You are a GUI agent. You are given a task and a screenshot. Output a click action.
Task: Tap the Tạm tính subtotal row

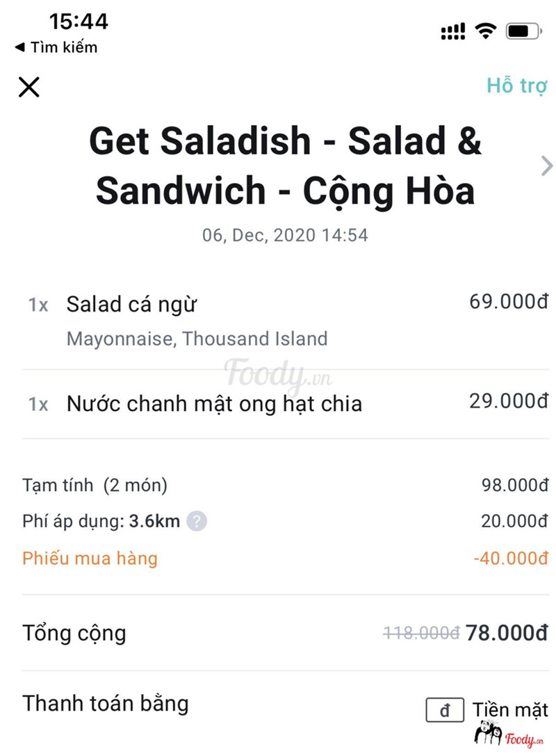(95, 485)
